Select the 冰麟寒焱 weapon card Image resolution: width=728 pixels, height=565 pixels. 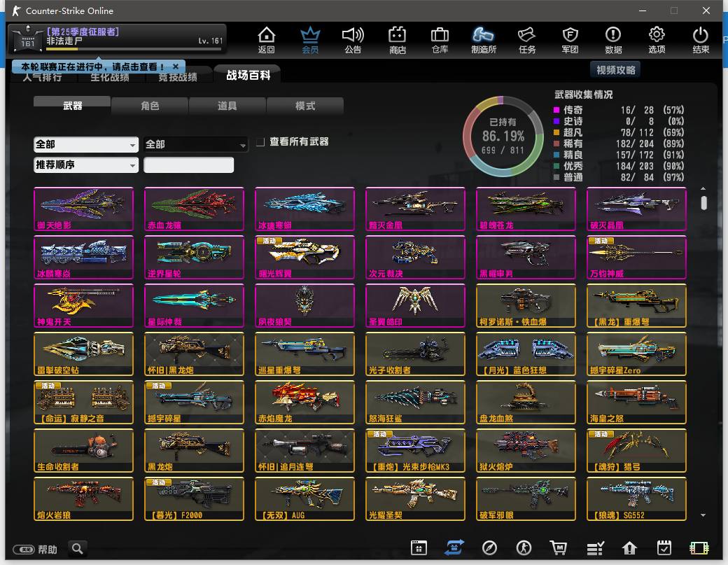click(83, 257)
